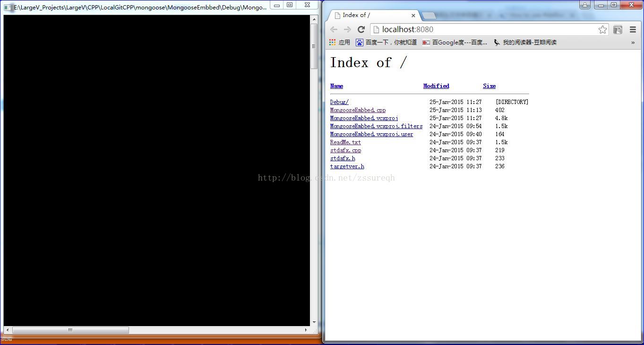The width and height of the screenshot is (644, 345).
Task: Open the 我的阅读器-豆瓣阅读 bookmark
Action: click(x=525, y=42)
